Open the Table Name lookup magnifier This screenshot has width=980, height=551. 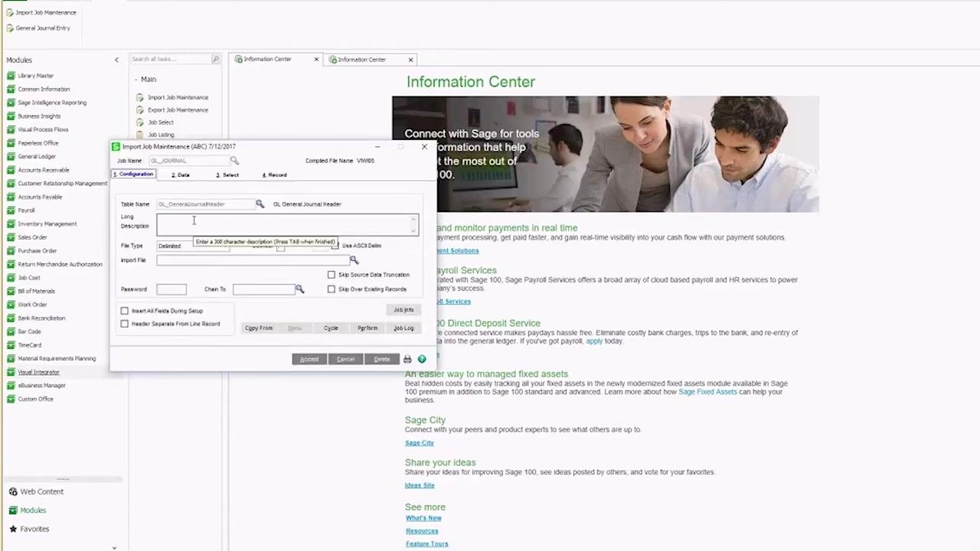tap(260, 204)
